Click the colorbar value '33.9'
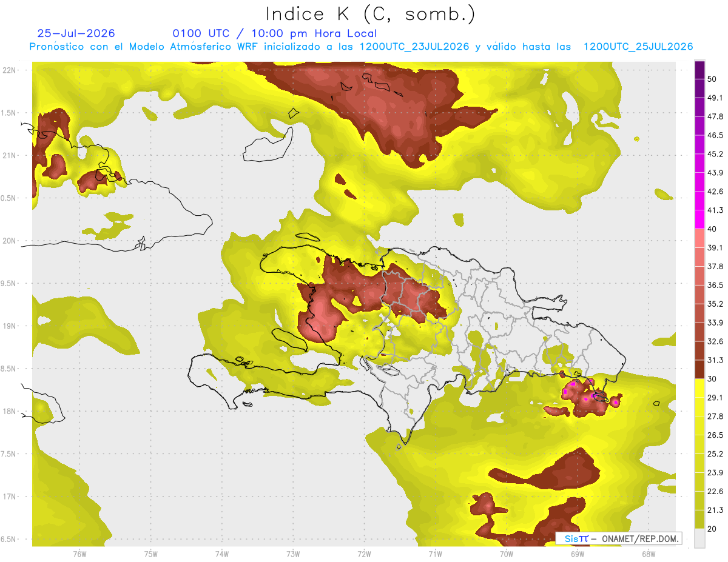This screenshot has height=562, width=728. click(715, 323)
